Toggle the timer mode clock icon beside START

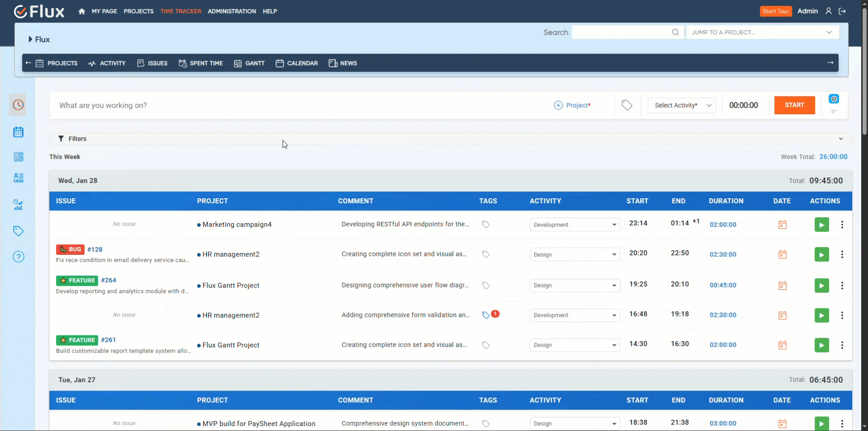tap(834, 99)
